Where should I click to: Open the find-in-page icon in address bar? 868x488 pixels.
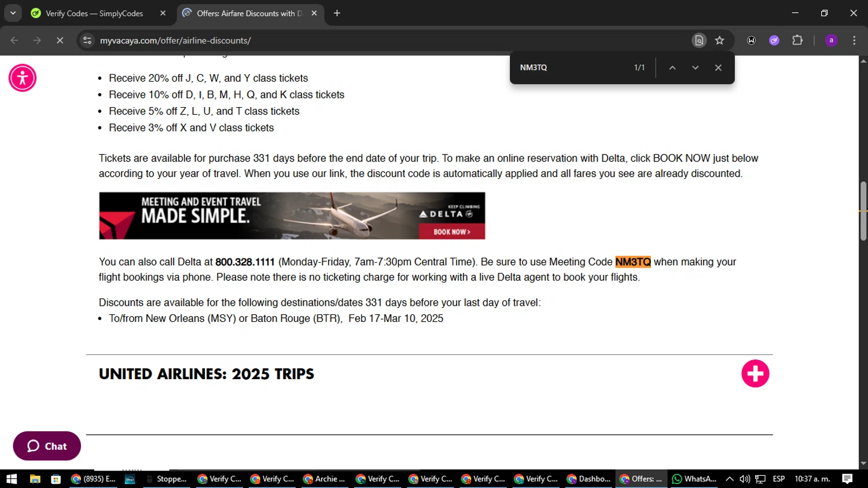tap(699, 41)
